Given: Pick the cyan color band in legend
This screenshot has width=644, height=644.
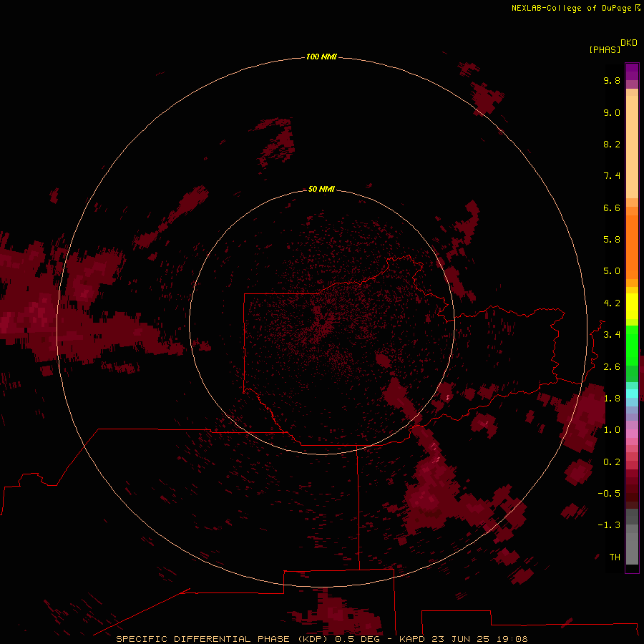Looking at the screenshot, I should (632, 394).
